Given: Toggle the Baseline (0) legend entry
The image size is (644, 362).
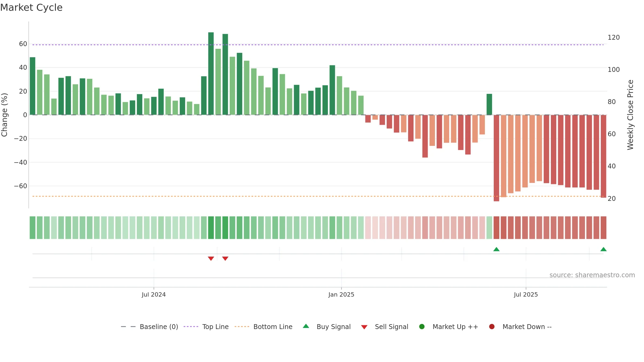Looking at the screenshot, I should [x=149, y=327].
